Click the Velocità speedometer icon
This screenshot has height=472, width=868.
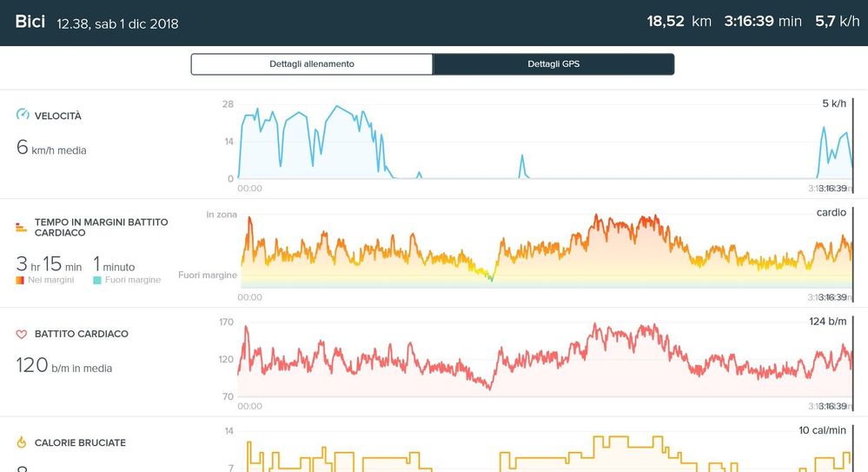[x=23, y=115]
